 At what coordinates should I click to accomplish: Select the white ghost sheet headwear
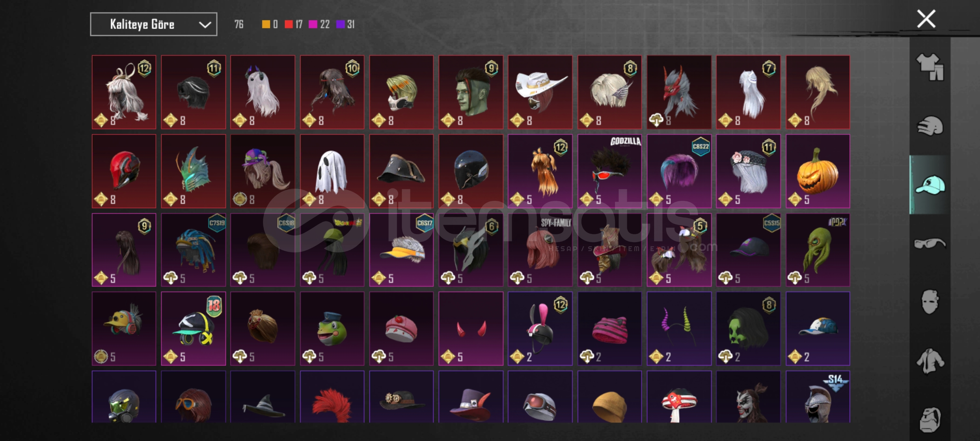(x=332, y=171)
